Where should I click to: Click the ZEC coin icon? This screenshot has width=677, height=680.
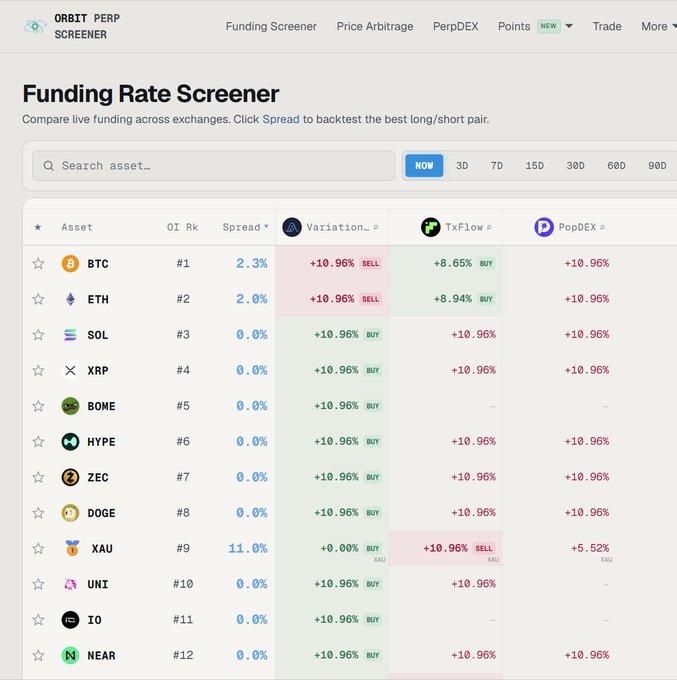tap(70, 477)
